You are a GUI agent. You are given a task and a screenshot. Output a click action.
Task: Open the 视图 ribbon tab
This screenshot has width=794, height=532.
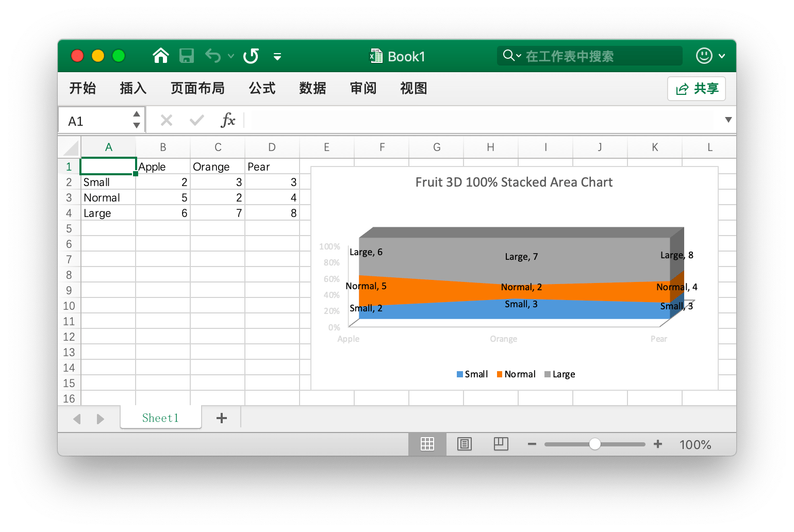click(413, 88)
